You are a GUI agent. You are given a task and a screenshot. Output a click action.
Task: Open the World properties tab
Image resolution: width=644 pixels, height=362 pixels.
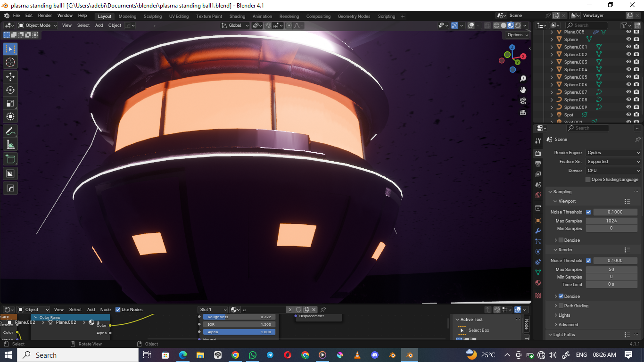click(x=538, y=195)
